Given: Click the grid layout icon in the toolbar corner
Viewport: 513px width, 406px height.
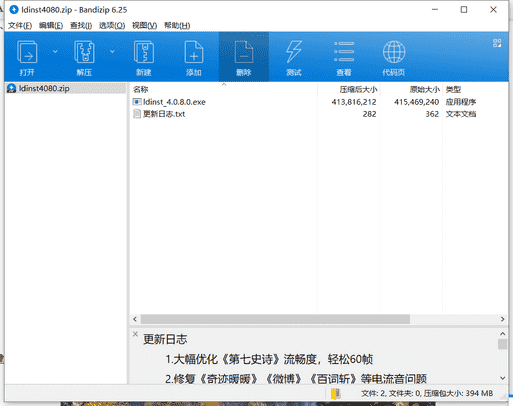Looking at the screenshot, I should (497, 43).
